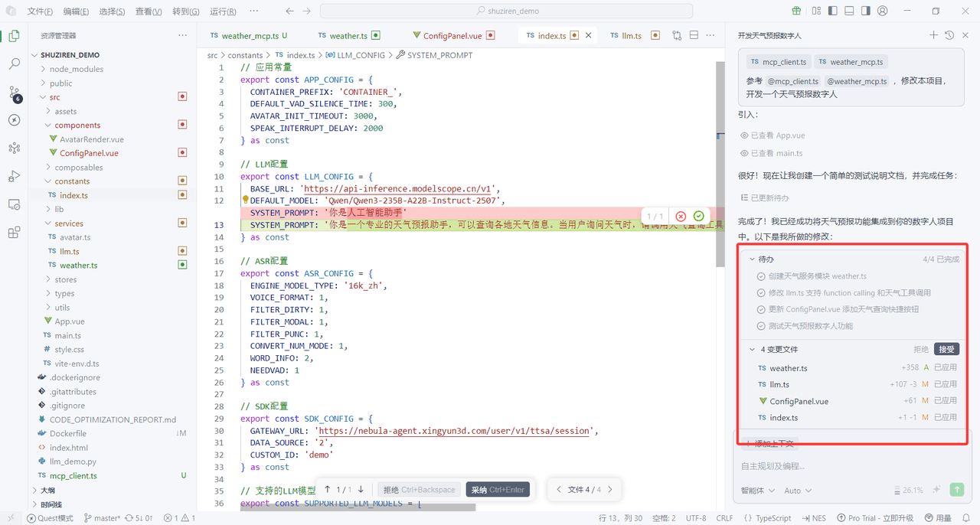Open the 转到(G) menu
Image resolution: width=980 pixels, height=525 pixels.
(x=186, y=11)
